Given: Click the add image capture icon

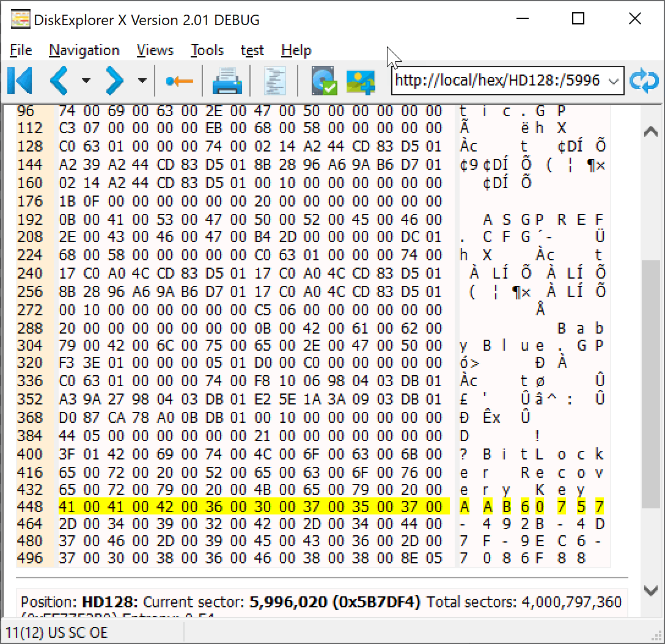Looking at the screenshot, I should tap(362, 80).
